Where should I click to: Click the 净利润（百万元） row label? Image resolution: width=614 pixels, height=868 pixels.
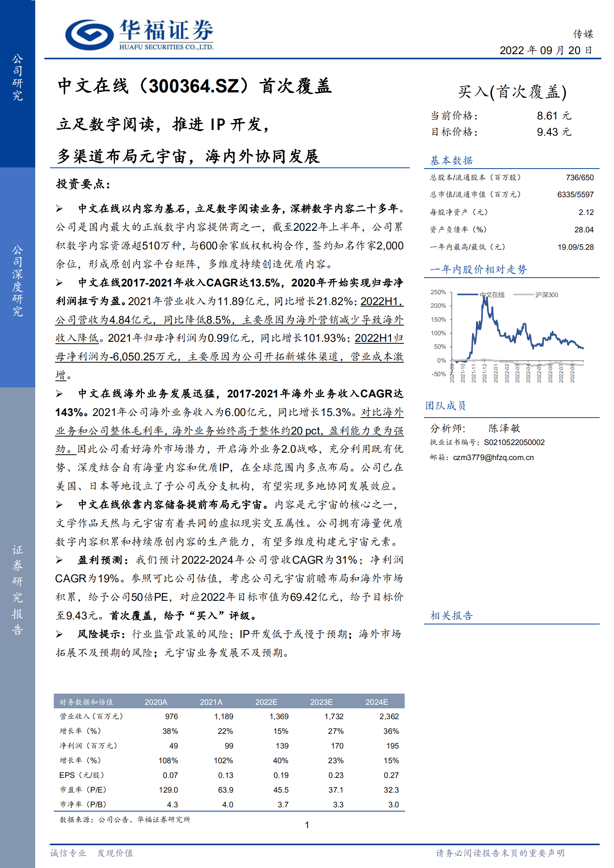(88, 746)
